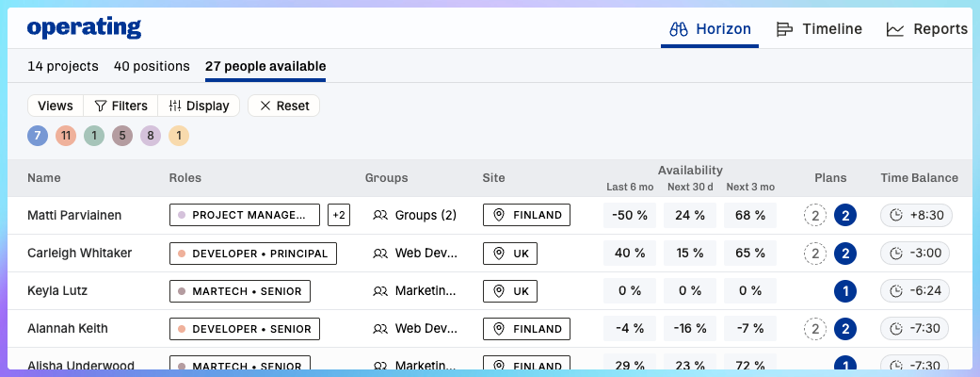
Task: Expand Matti Parviainen's +2 extra roles
Action: pyautogui.click(x=339, y=216)
